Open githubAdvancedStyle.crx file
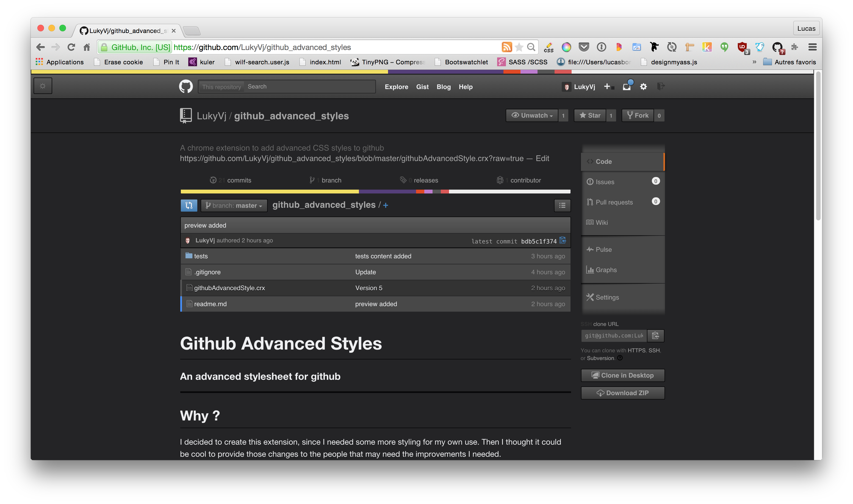Image resolution: width=853 pixels, height=504 pixels. click(x=229, y=288)
